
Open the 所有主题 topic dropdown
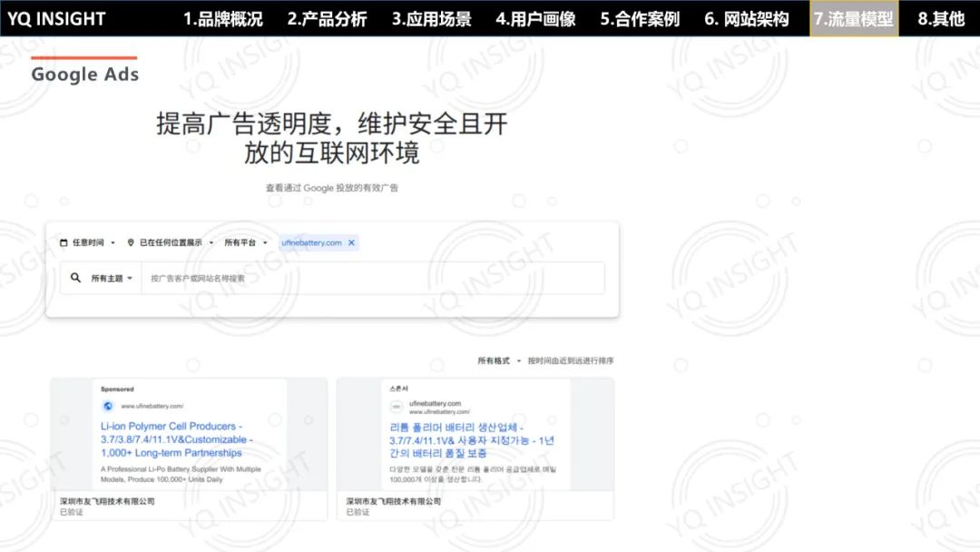tap(112, 278)
